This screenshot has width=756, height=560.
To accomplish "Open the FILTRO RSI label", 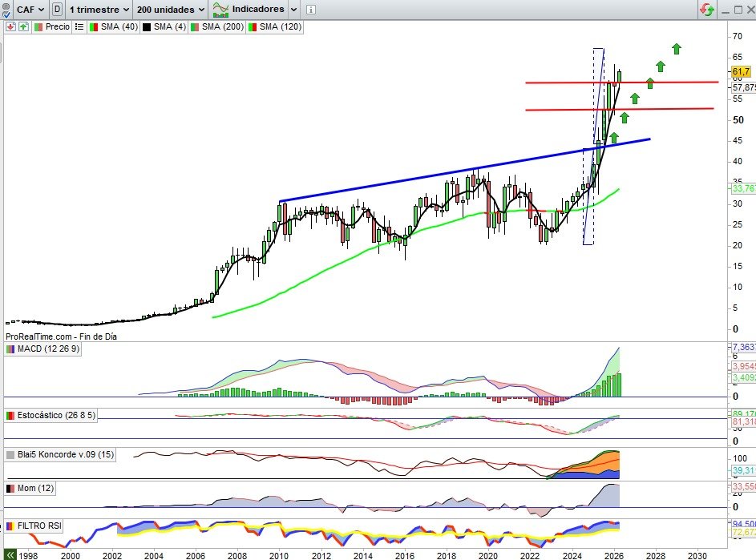I will point(39,526).
